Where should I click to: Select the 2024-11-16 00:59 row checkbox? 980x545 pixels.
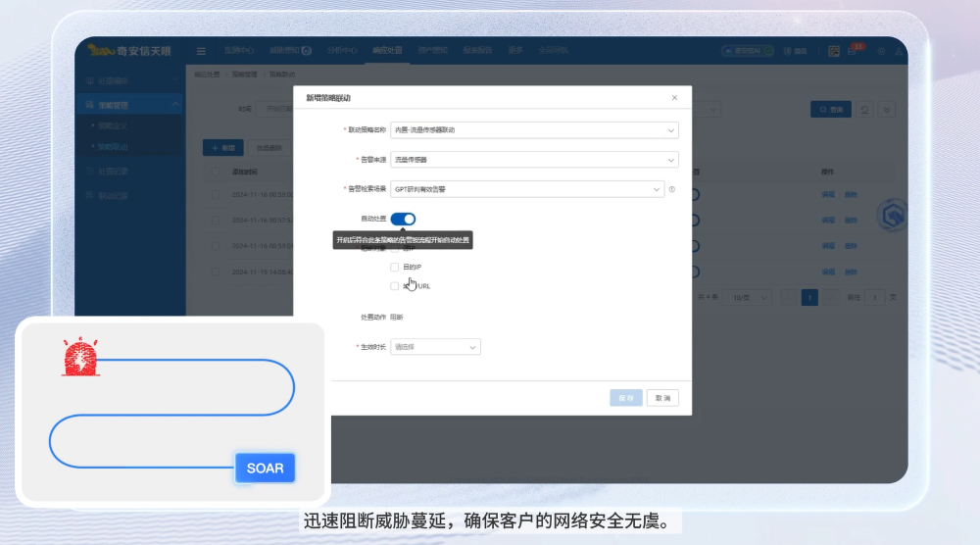click(x=216, y=195)
